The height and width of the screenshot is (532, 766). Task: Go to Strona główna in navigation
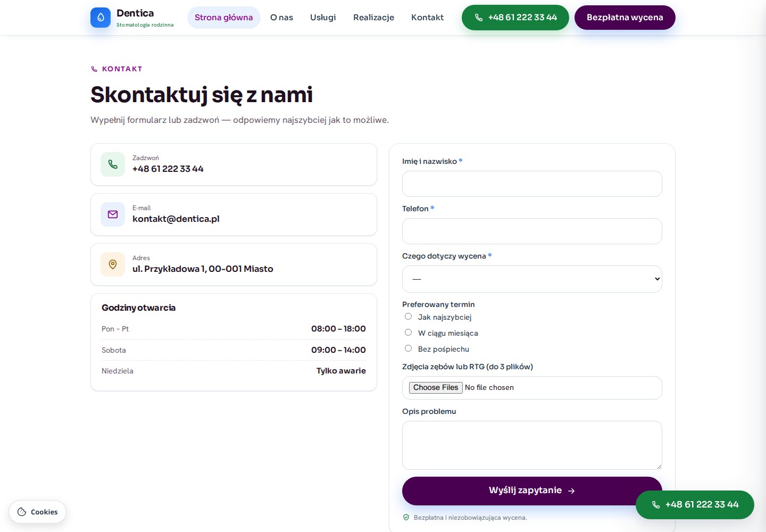tap(224, 18)
